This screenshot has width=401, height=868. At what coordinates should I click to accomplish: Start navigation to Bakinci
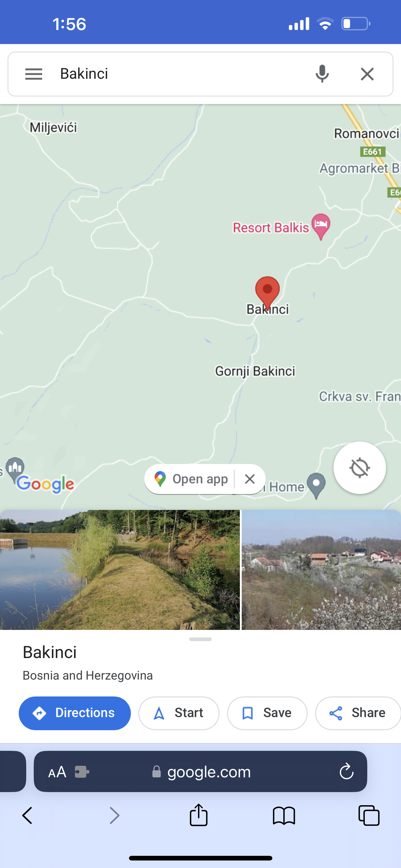179,713
